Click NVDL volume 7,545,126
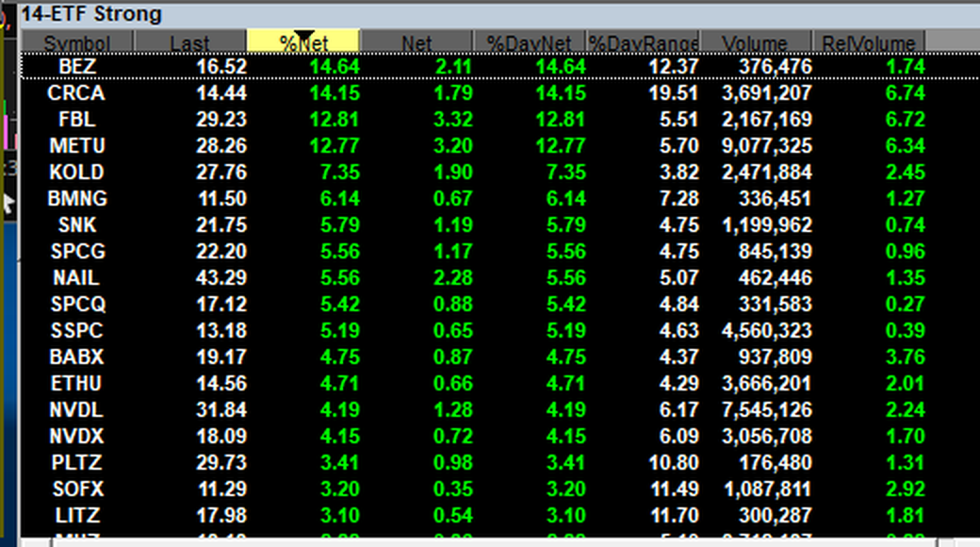 point(767,409)
